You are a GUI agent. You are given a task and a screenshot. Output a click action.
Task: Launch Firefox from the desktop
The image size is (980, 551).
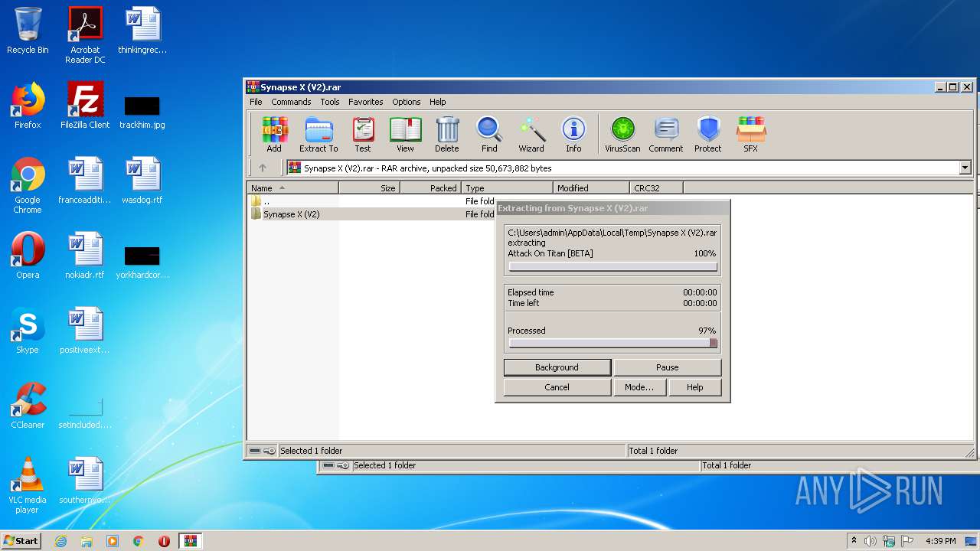[x=28, y=106]
